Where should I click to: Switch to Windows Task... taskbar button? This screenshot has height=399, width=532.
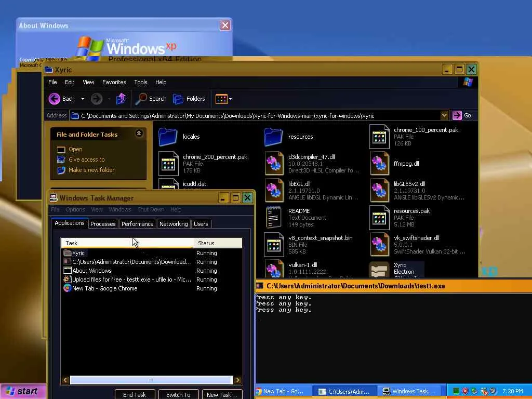409,391
